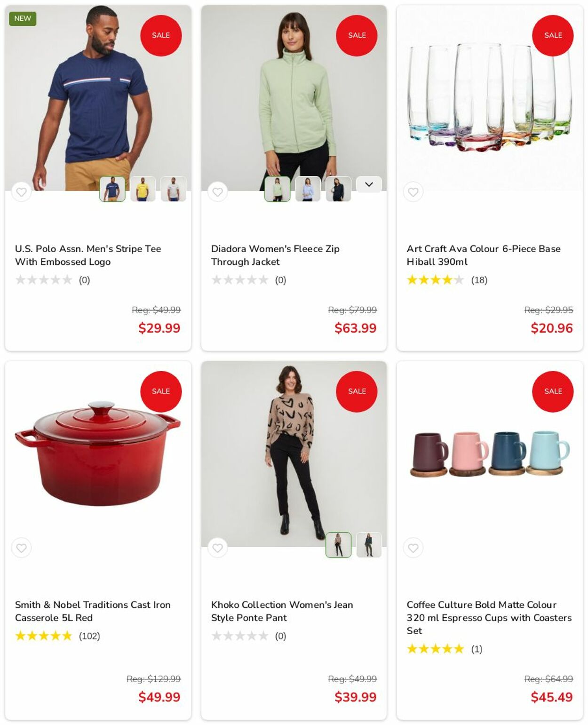Open Art Craft Ava Colour Hiball title
The image size is (588, 725).
[x=483, y=255]
